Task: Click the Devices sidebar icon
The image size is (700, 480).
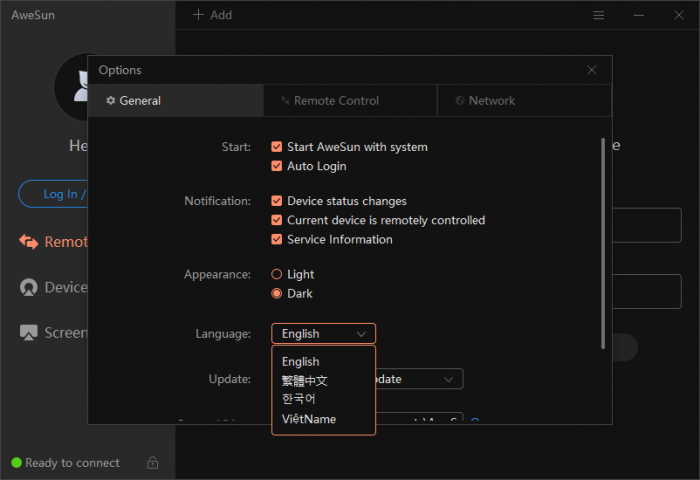Action: pos(28,288)
